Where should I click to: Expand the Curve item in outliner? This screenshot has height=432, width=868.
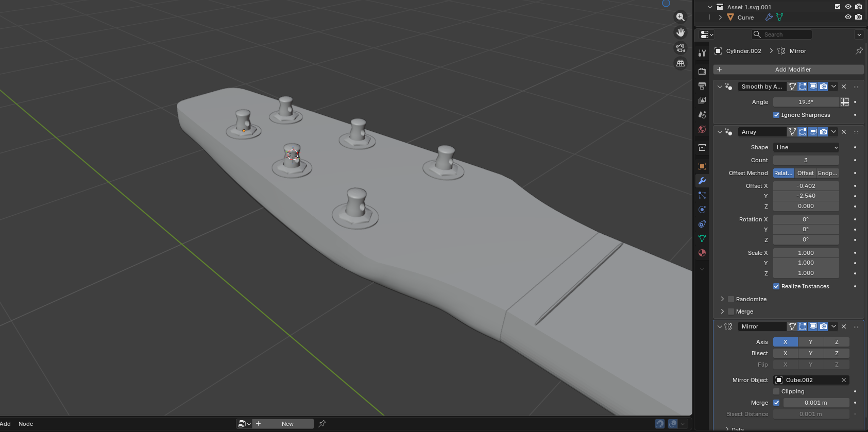(720, 18)
